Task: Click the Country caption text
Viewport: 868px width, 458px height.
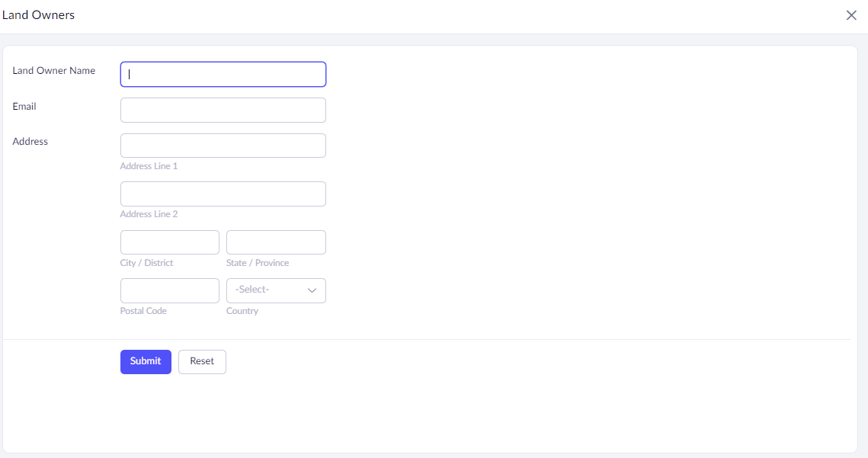Action: click(242, 311)
